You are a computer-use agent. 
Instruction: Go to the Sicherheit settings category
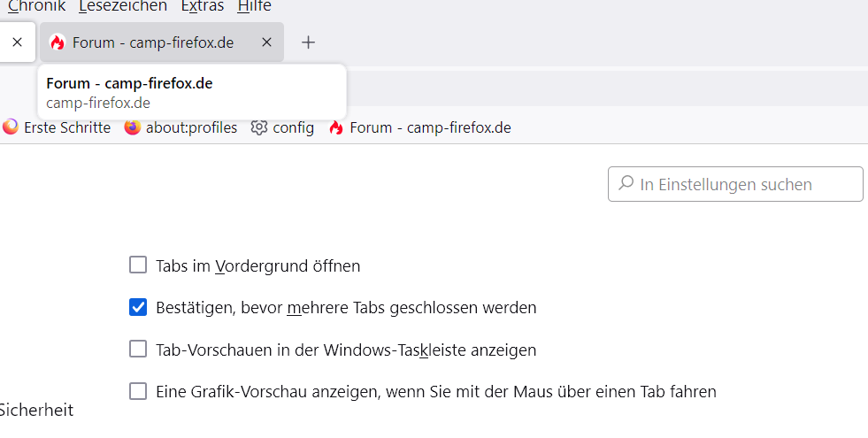(x=35, y=410)
